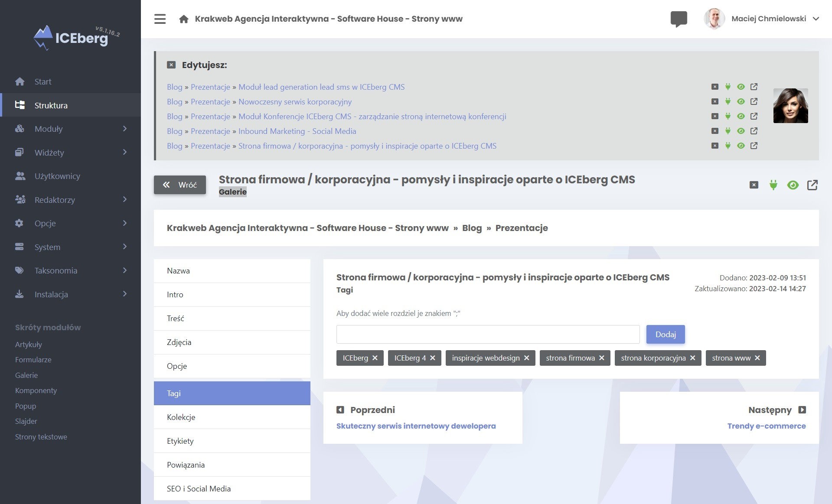
Task: Open Formularze module shortcut
Action: coord(33,360)
